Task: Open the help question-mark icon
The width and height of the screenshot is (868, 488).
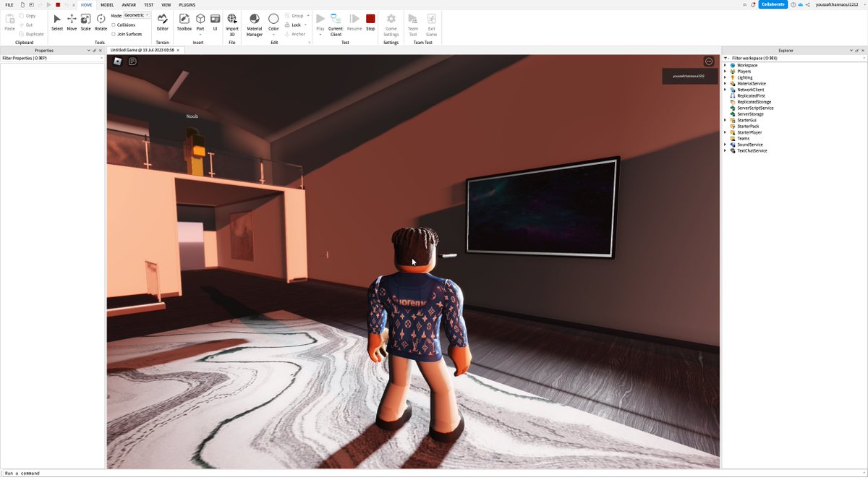Action: tap(793, 4)
